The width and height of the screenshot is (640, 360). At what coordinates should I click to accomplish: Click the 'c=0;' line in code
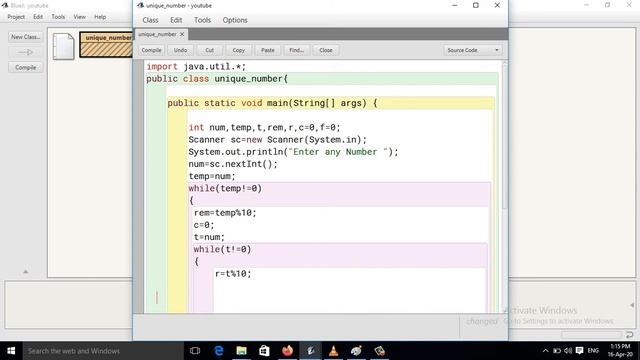204,225
